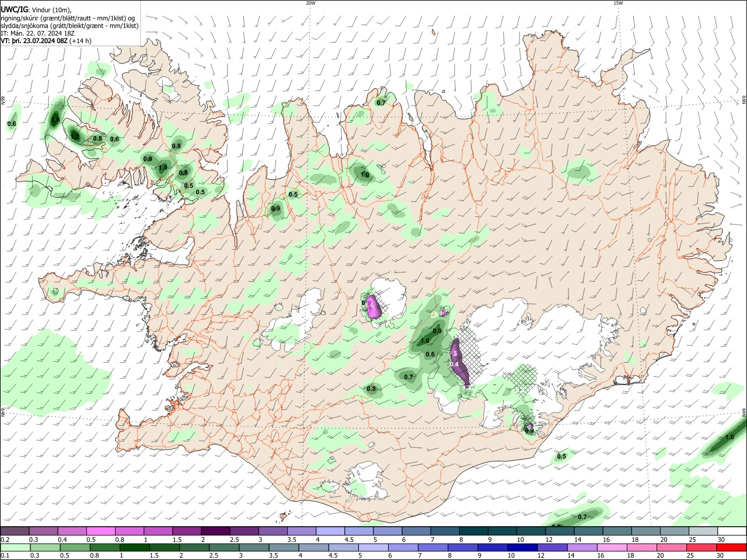Pick the gray-green 3 swatch in the rain legend
Image resolution: width=747 pixels, height=560 pixels.
tap(254, 547)
